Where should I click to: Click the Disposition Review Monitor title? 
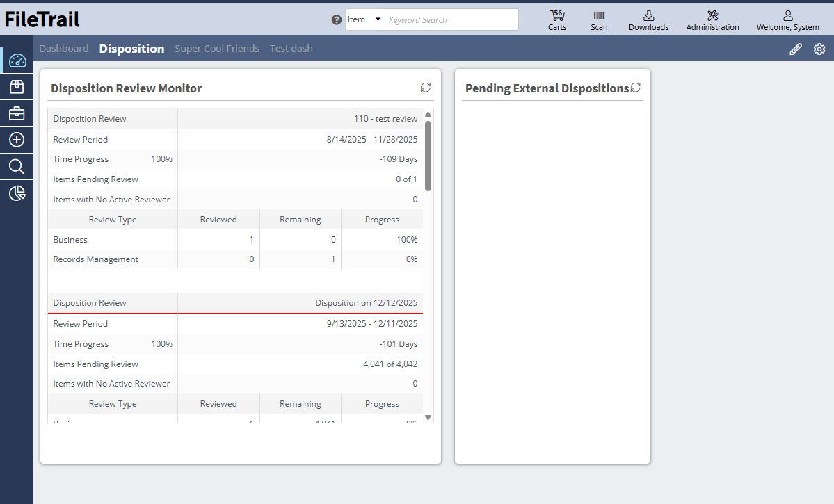(126, 88)
